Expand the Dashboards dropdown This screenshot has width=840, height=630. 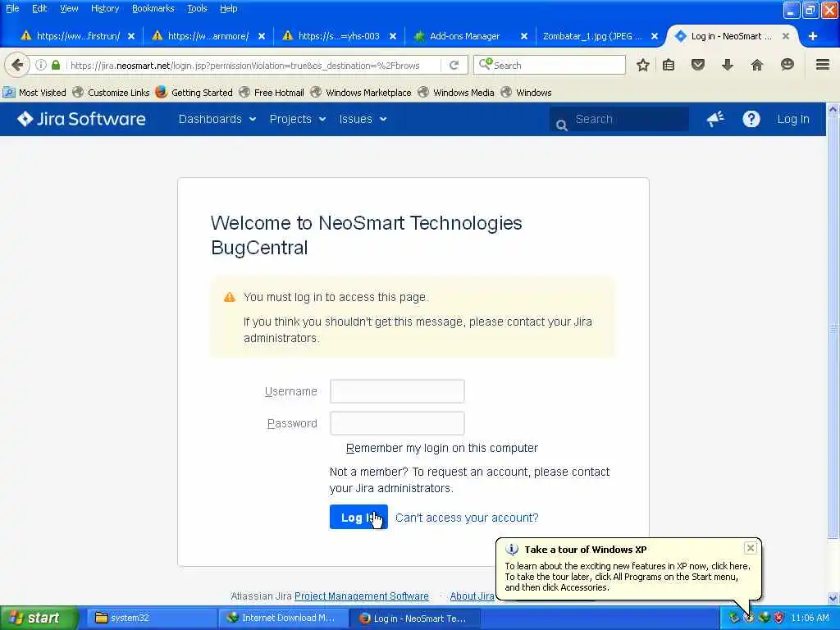[217, 119]
